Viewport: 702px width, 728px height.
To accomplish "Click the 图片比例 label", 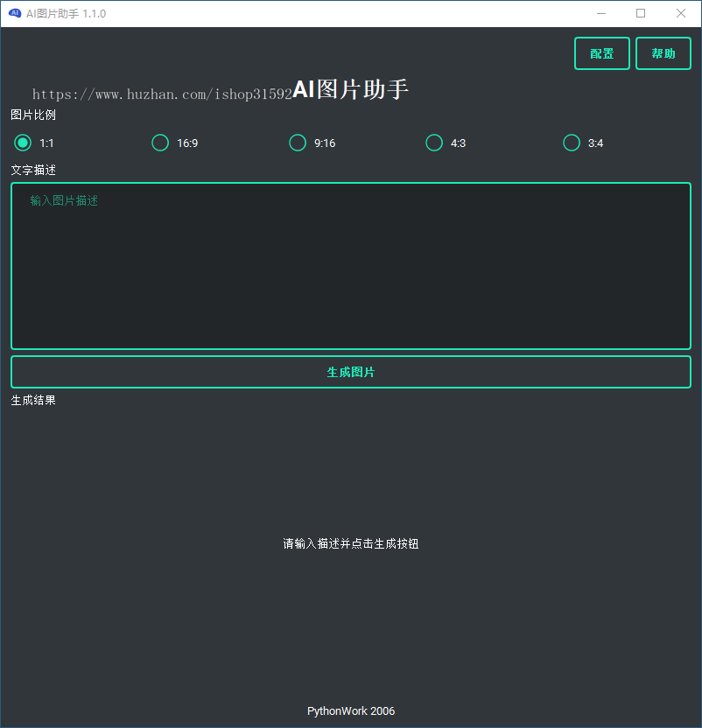I will pyautogui.click(x=33, y=115).
